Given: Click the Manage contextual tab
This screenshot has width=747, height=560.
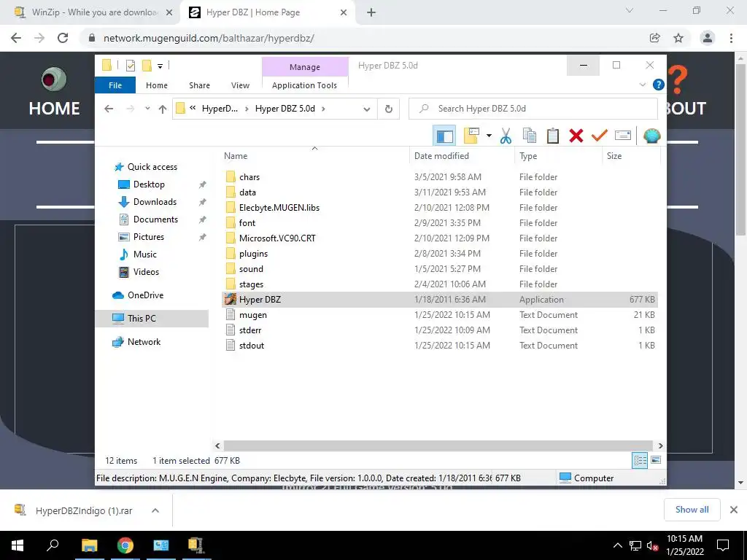Looking at the screenshot, I should 305,67.
